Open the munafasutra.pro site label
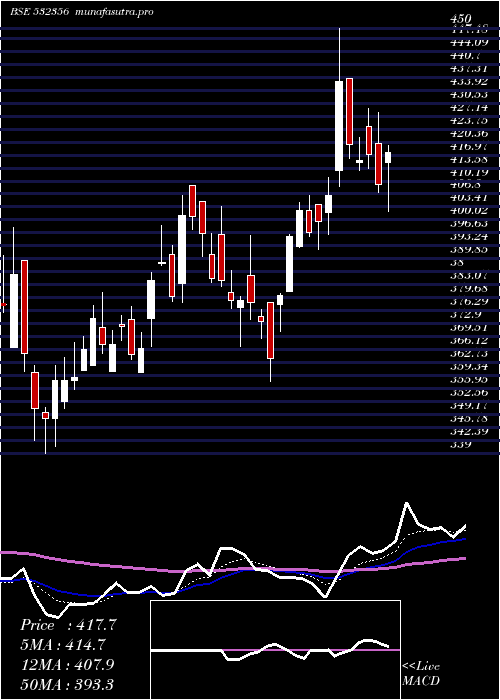 (x=115, y=12)
